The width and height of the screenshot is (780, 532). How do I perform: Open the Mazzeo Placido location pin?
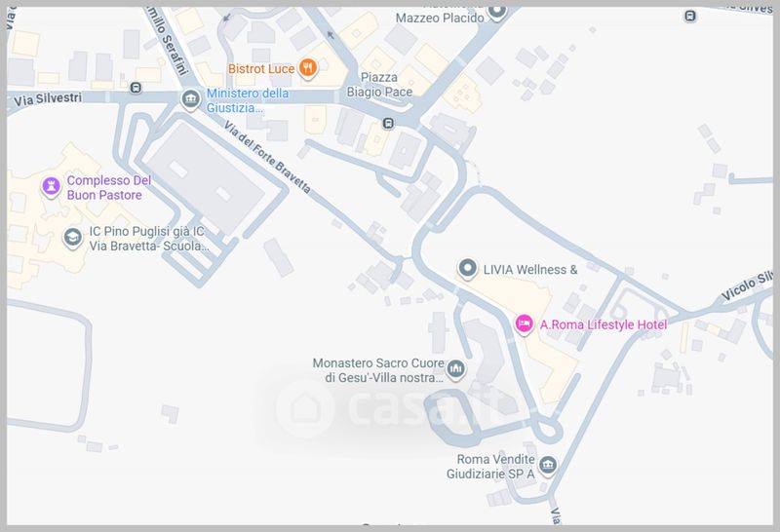(496, 12)
